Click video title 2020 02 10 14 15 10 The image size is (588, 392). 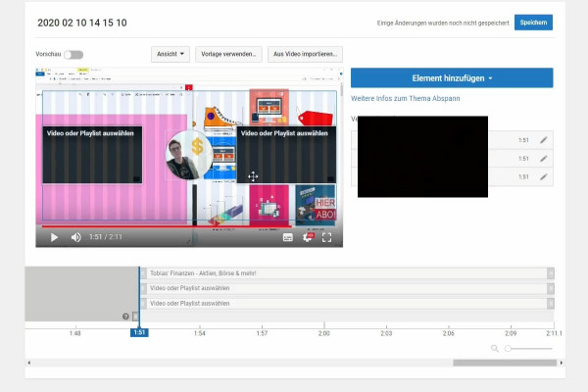click(82, 23)
